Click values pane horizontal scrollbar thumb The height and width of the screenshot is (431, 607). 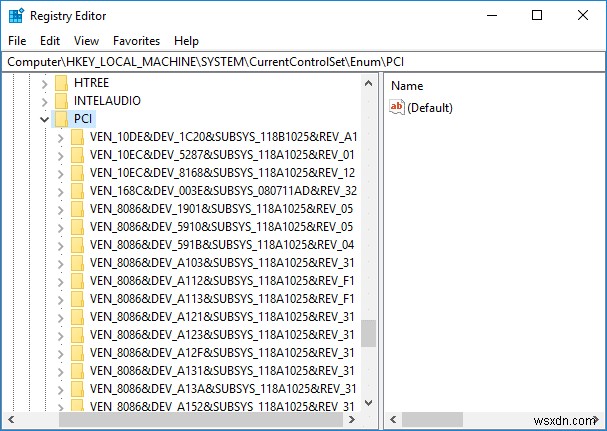point(432,419)
